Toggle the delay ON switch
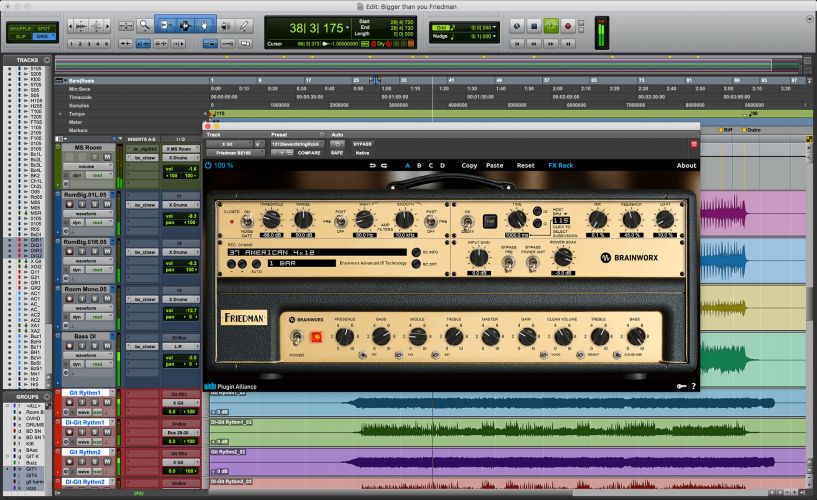 (467, 222)
